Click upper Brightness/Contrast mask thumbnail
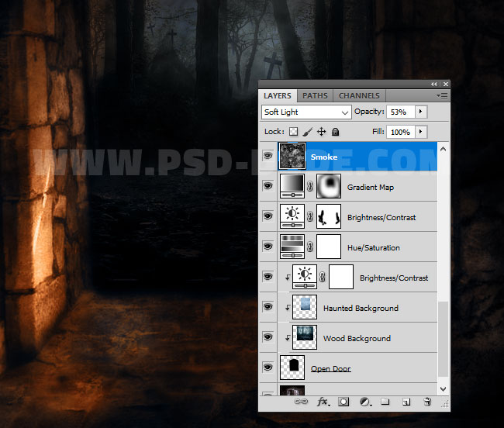Screen dimensions: 504x428 [x=329, y=216]
